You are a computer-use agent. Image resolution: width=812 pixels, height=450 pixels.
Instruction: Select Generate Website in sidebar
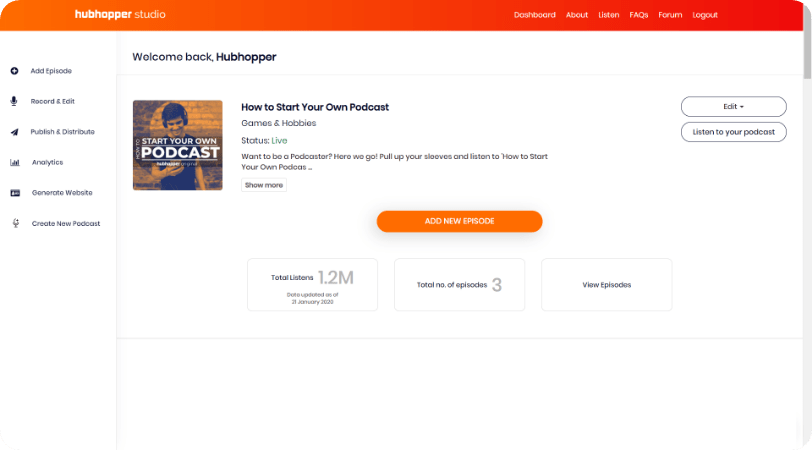62,193
